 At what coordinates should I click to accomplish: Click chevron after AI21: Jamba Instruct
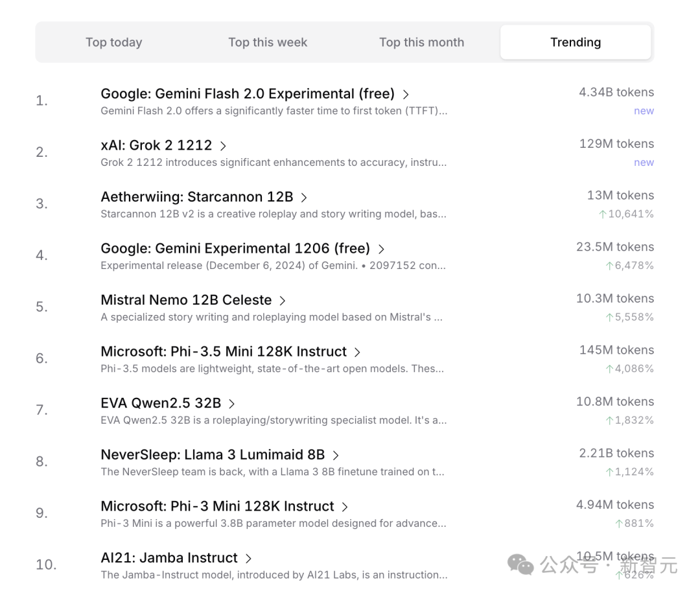[x=248, y=559]
